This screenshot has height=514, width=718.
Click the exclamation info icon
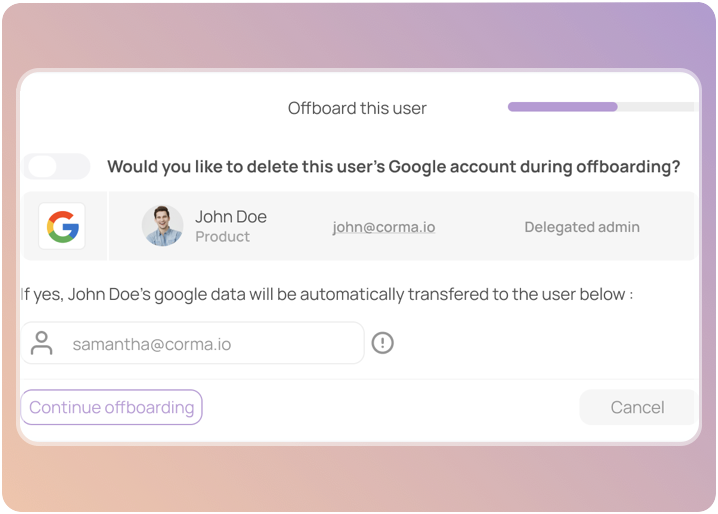[x=382, y=343]
